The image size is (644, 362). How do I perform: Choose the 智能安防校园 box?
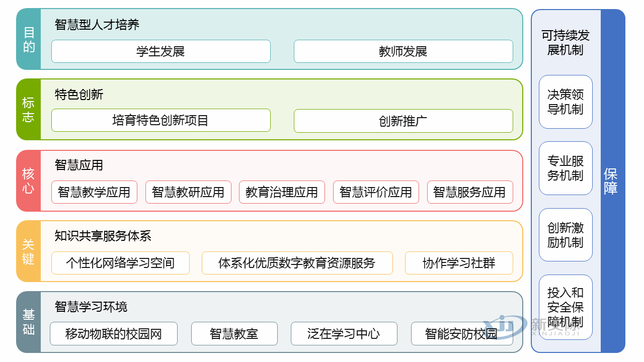click(462, 334)
